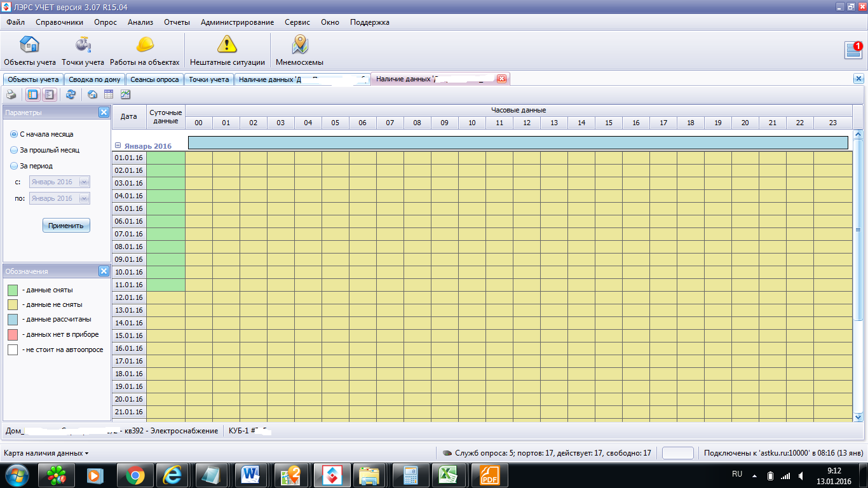Image resolution: width=868 pixels, height=488 pixels.
Task: Click the refresh arrows icon
Action: pos(71,95)
